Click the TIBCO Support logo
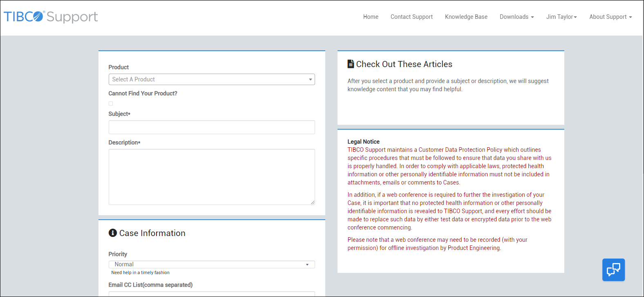 coord(51,17)
